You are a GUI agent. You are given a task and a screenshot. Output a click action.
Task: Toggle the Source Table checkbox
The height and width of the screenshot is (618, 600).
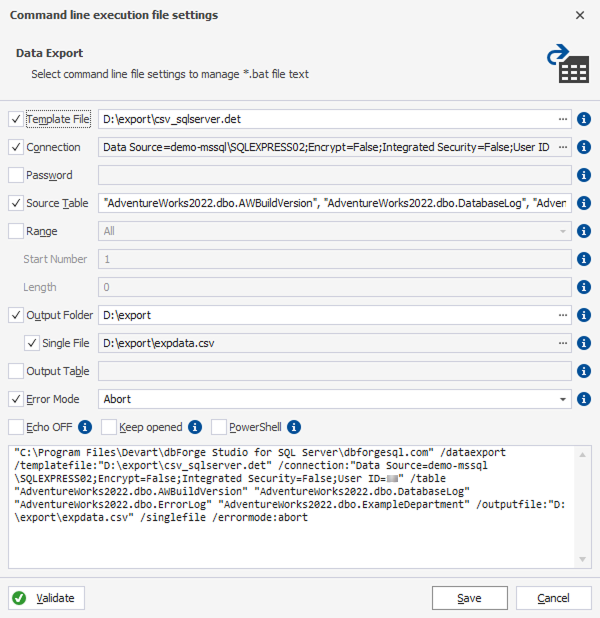(x=16, y=203)
